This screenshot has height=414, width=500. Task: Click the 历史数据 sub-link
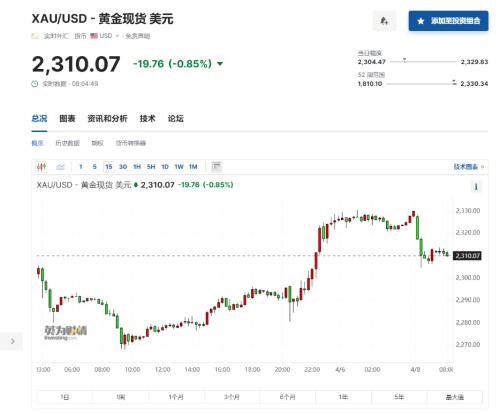[67, 143]
